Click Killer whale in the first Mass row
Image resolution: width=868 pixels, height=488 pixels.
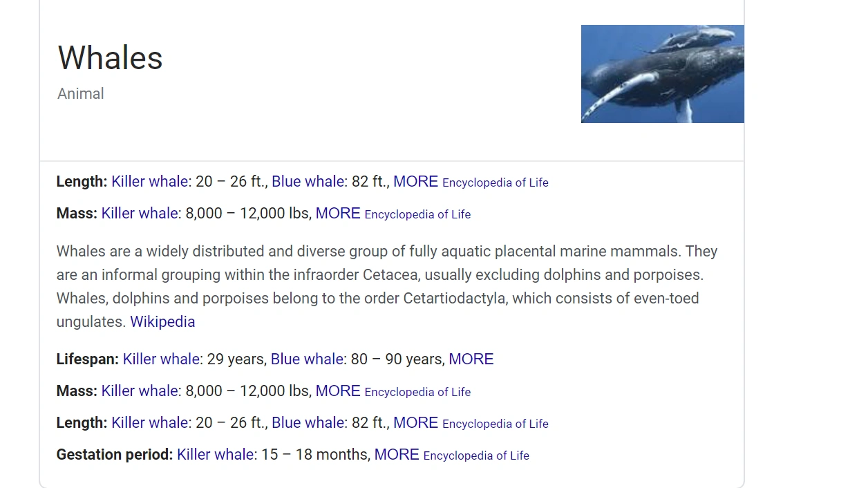tap(140, 214)
